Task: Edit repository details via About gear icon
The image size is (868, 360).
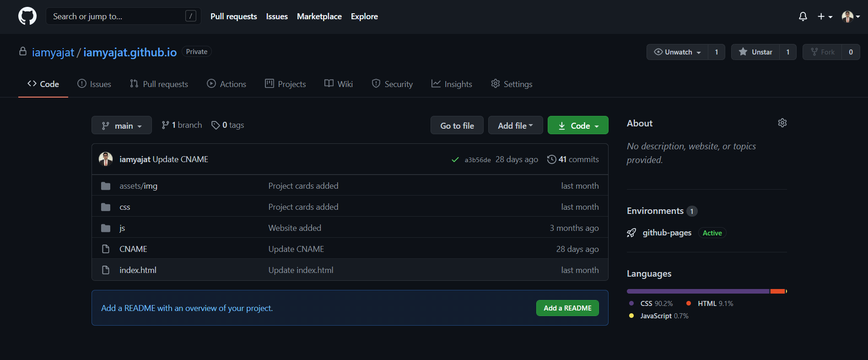Action: pyautogui.click(x=782, y=123)
